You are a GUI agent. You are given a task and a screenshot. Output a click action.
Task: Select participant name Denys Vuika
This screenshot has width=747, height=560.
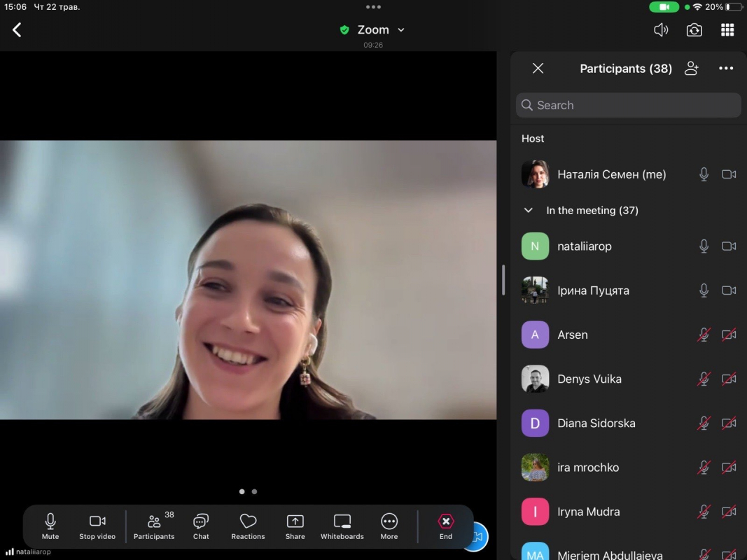click(x=589, y=379)
